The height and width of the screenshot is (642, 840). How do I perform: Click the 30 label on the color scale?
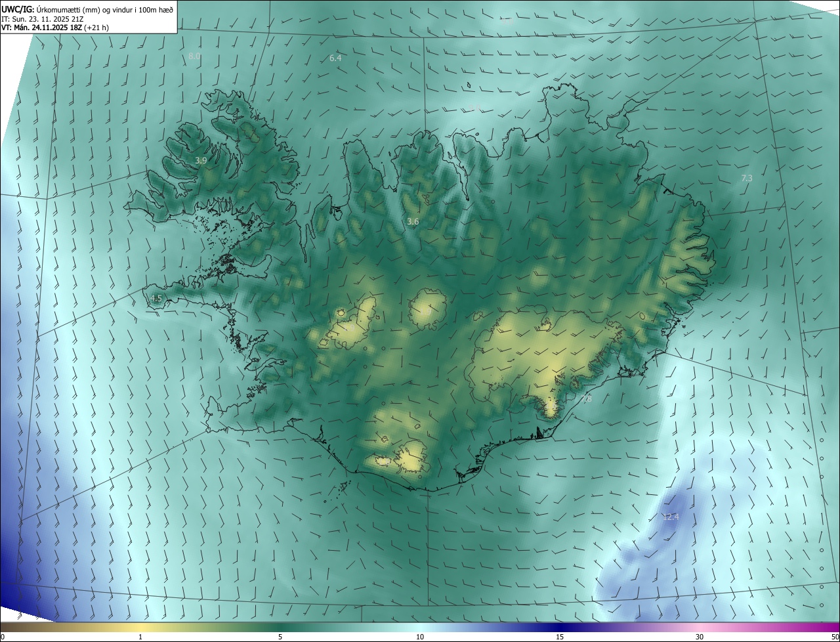click(700, 637)
